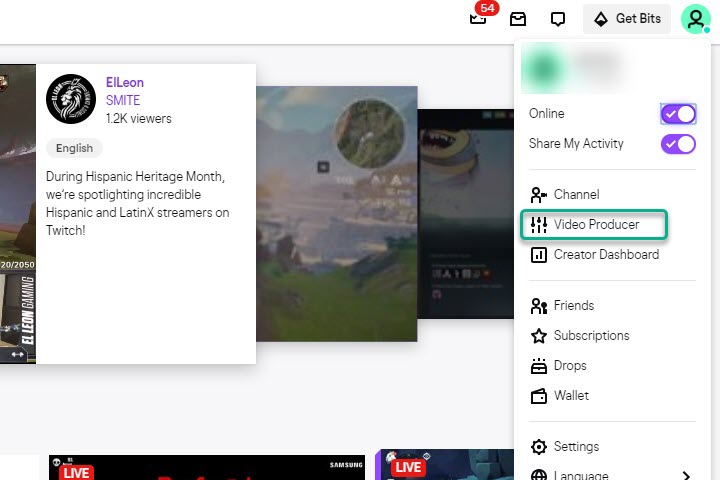Open Friends from the user menu
Viewport: 720px width, 480px height.
coord(612,305)
